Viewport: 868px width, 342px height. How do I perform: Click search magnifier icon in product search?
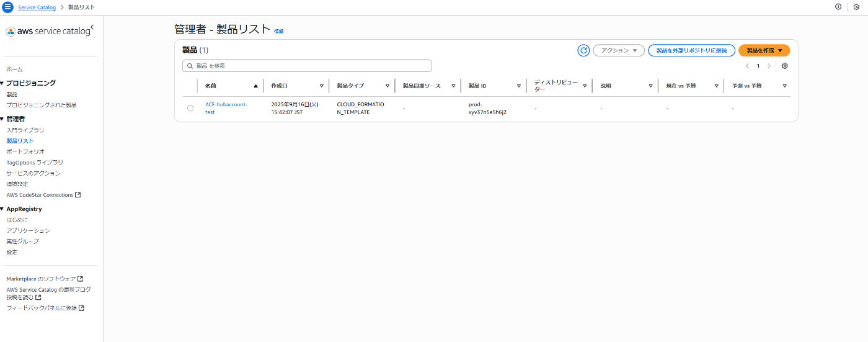[189, 66]
